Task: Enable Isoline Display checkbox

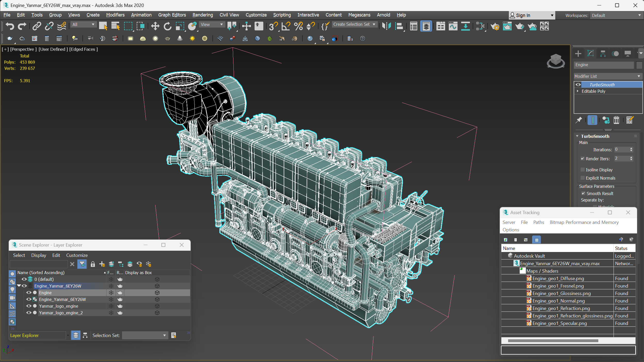Action: [x=582, y=170]
